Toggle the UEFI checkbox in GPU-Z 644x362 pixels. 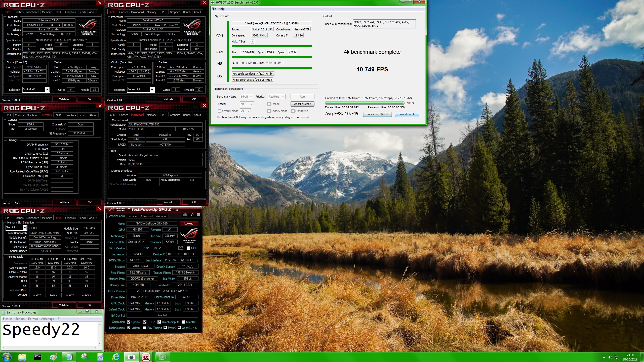pyautogui.click(x=188, y=248)
